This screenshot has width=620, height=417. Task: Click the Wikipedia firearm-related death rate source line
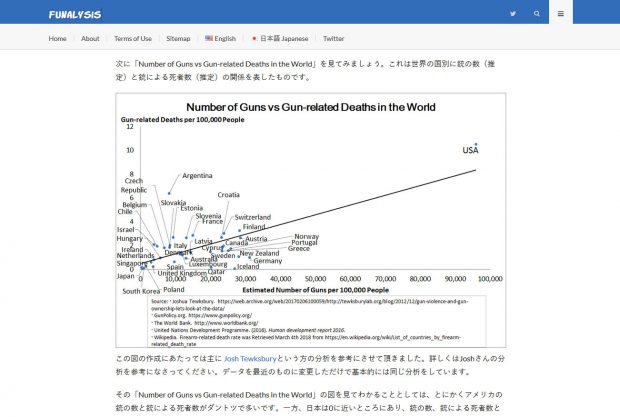(x=306, y=341)
